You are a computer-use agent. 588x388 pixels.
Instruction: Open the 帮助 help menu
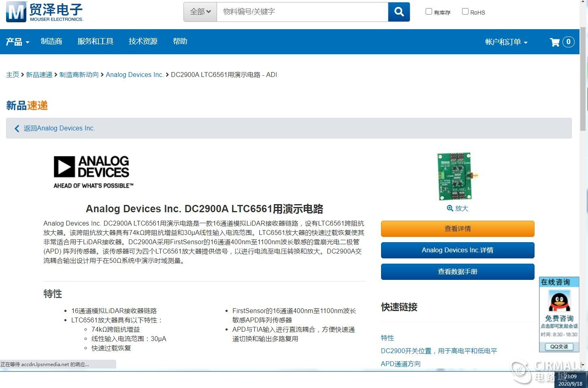coord(180,41)
